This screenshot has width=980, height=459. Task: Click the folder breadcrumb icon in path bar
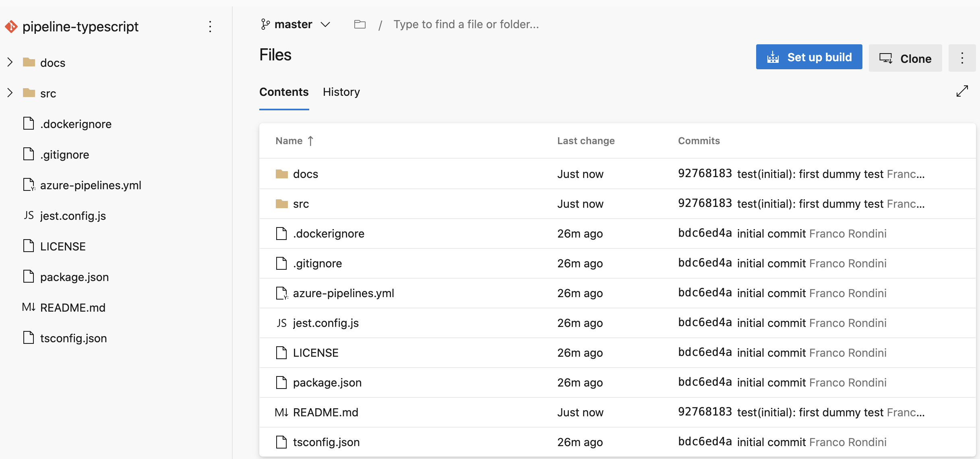pos(360,24)
